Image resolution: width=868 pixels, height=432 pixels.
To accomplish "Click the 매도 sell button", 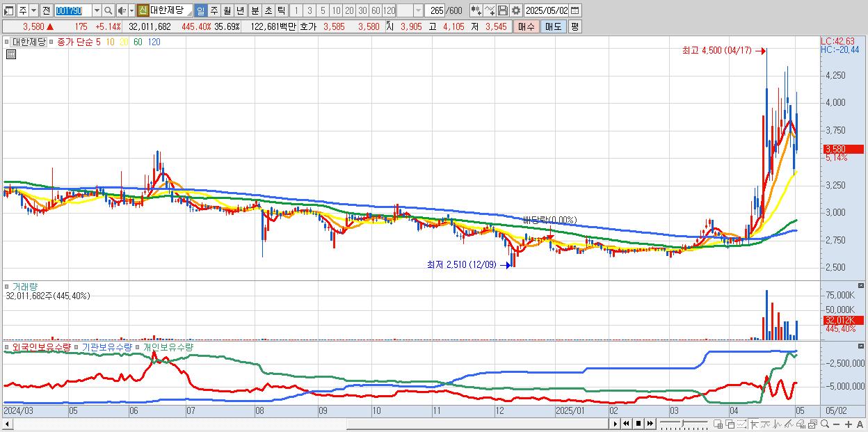I will (x=553, y=26).
